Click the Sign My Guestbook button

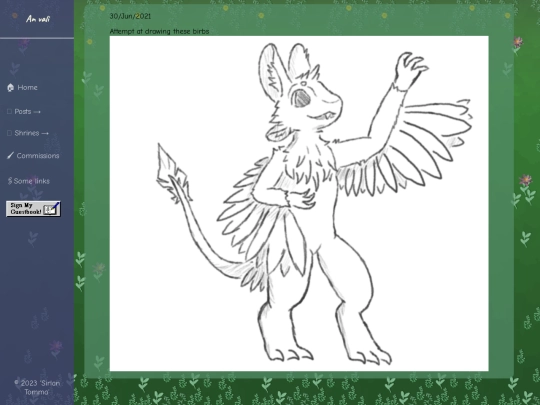[x=33, y=209]
